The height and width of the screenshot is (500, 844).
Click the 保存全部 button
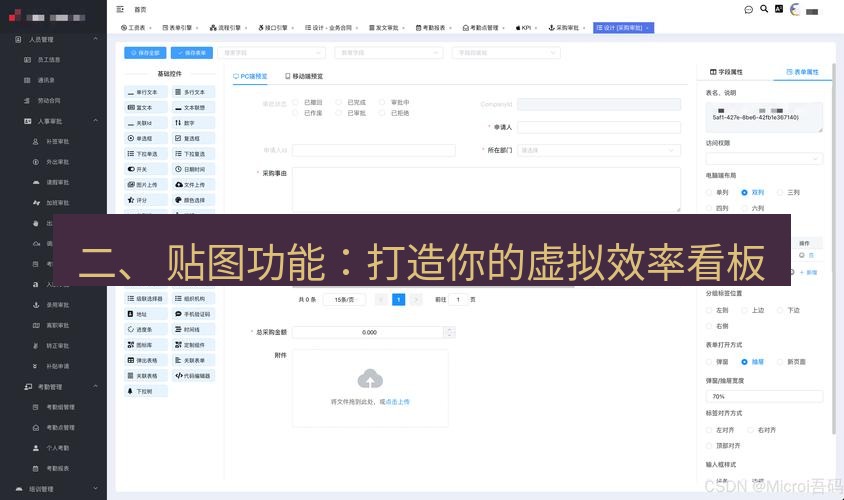(145, 53)
